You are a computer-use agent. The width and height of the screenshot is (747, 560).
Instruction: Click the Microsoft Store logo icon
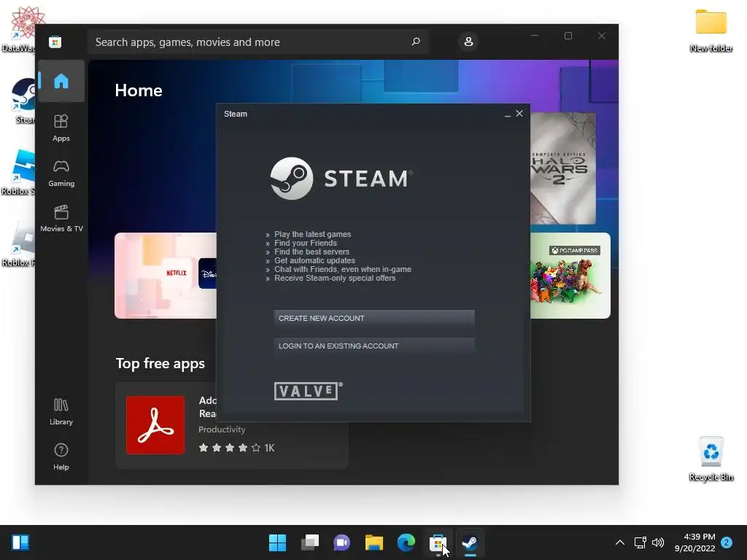55,42
